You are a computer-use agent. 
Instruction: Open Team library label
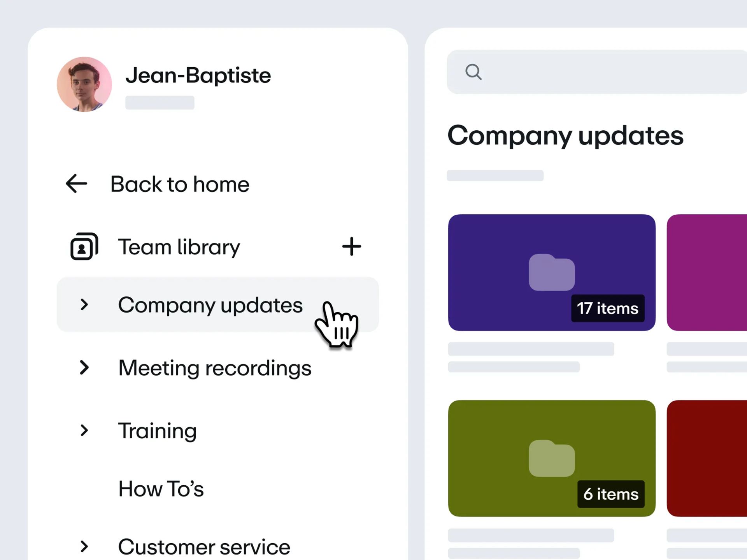coord(179,247)
